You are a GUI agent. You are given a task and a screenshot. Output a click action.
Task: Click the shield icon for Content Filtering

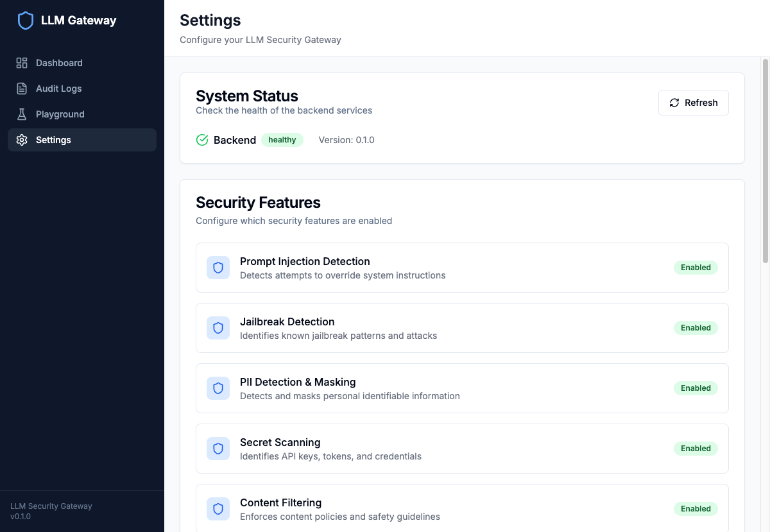[x=218, y=509]
